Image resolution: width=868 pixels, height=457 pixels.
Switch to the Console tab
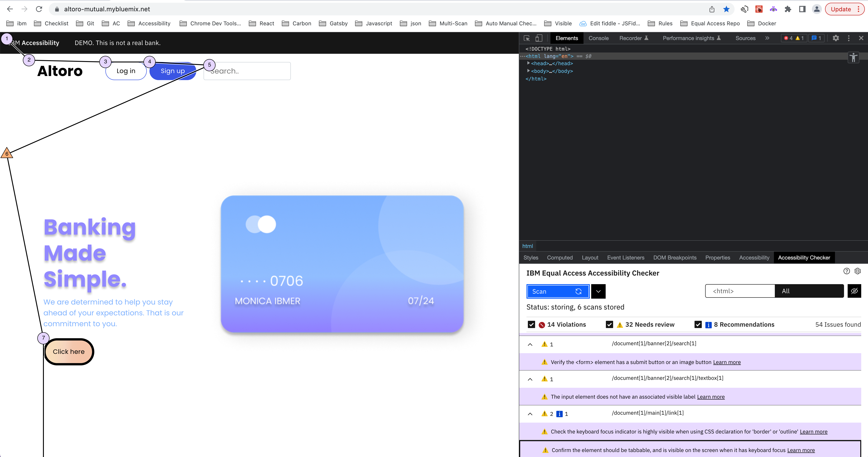pyautogui.click(x=598, y=38)
